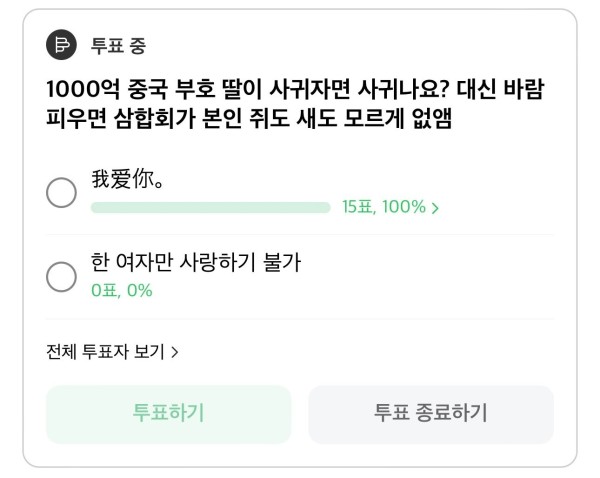The width and height of the screenshot is (600, 478).
Task: Click the chevron next to 전체 투표자 보기
Action: point(174,352)
